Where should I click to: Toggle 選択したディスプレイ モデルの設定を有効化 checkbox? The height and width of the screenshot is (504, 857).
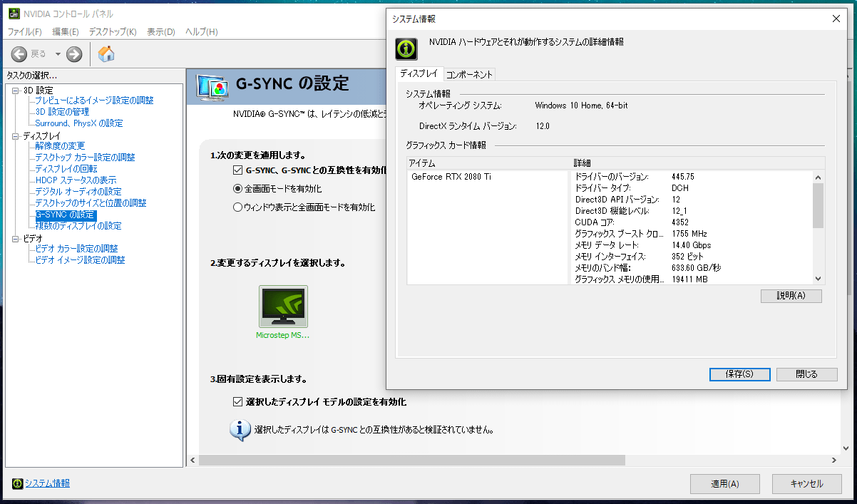click(x=238, y=402)
